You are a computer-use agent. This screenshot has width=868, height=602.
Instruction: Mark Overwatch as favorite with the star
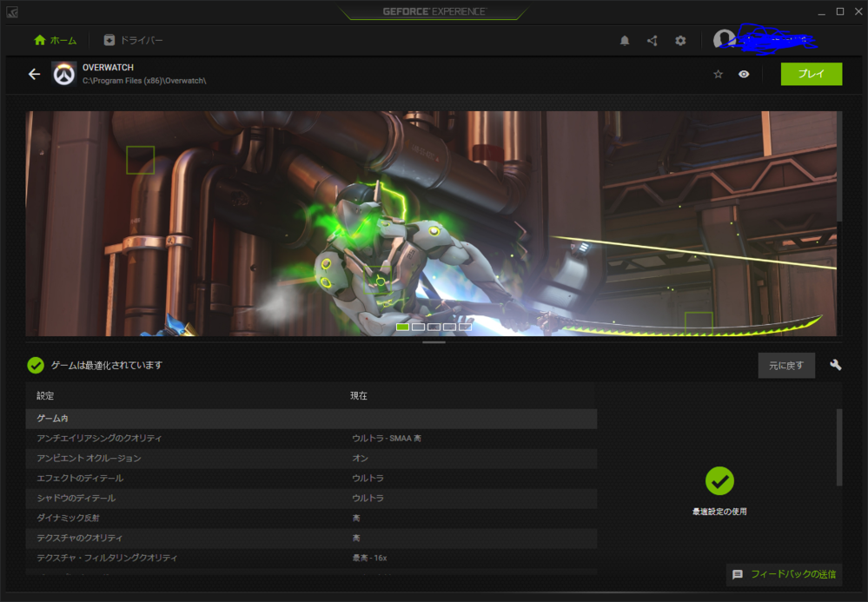[x=718, y=74]
